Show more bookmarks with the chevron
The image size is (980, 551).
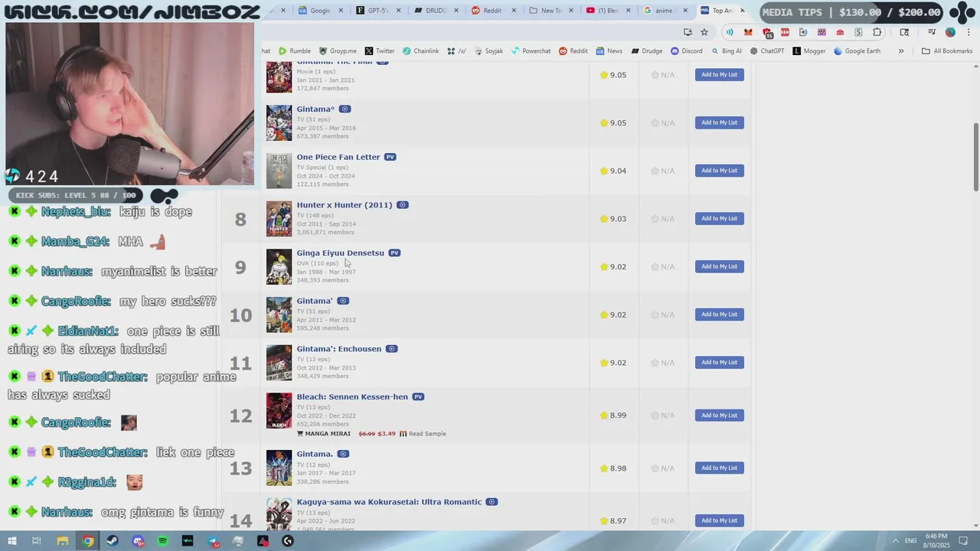coord(901,51)
